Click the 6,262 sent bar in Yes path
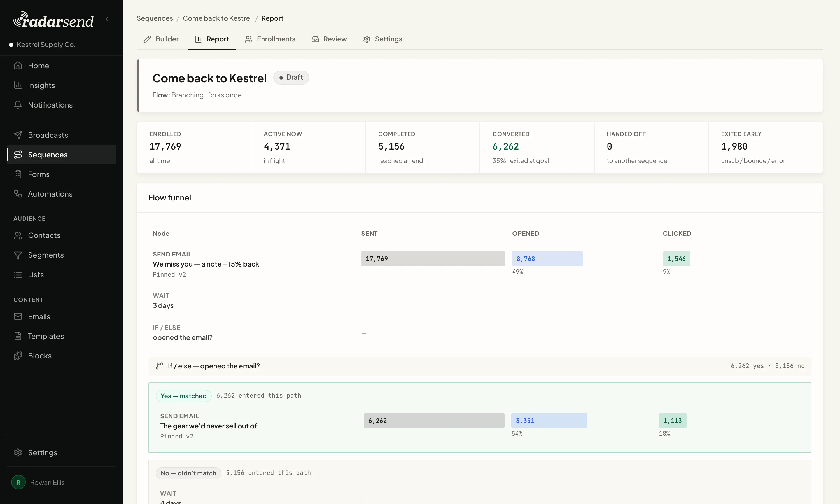Screen dimensions: 840x504 434,421
